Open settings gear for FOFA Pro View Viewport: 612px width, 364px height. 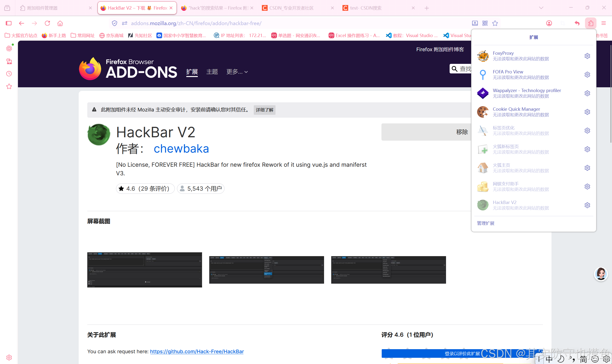tap(587, 75)
